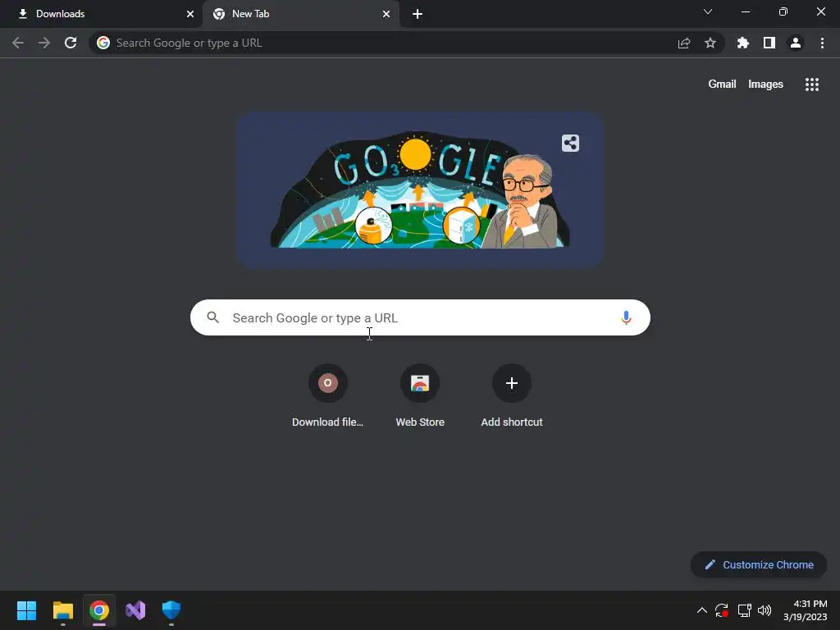Image resolution: width=840 pixels, height=630 pixels.
Task: Go back to previous page
Action: point(18,43)
